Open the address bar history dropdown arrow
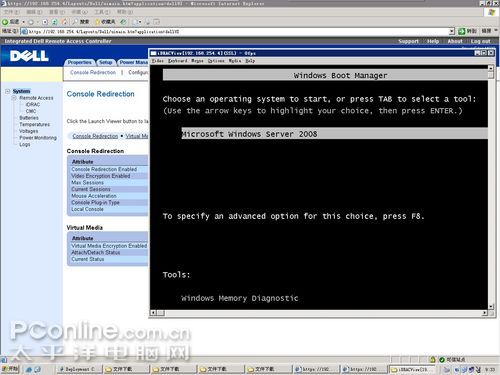Image resolution: width=500 pixels, height=375 pixels. tap(452, 31)
